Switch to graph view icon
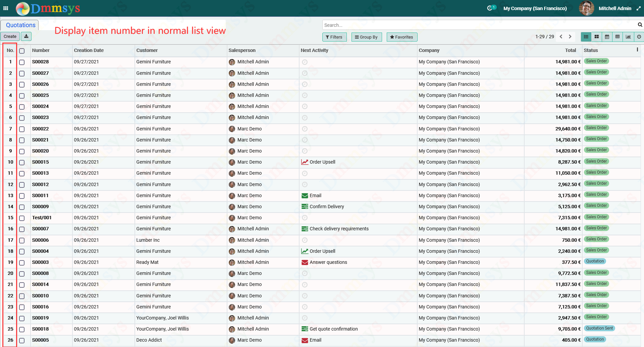The image size is (644, 347). 628,37
